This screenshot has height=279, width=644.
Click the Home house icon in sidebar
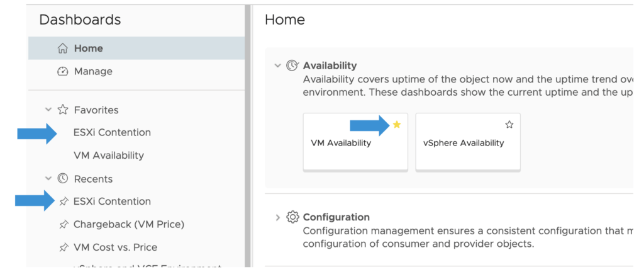pyautogui.click(x=62, y=48)
